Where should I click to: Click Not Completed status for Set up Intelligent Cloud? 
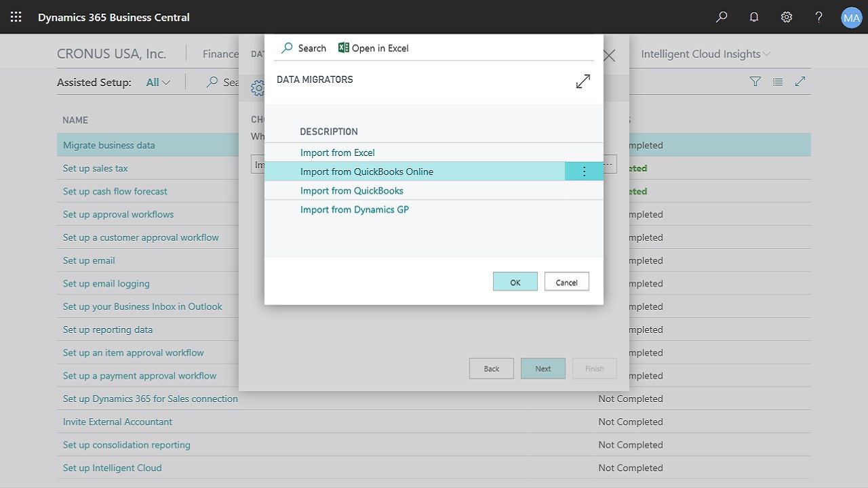pyautogui.click(x=631, y=468)
